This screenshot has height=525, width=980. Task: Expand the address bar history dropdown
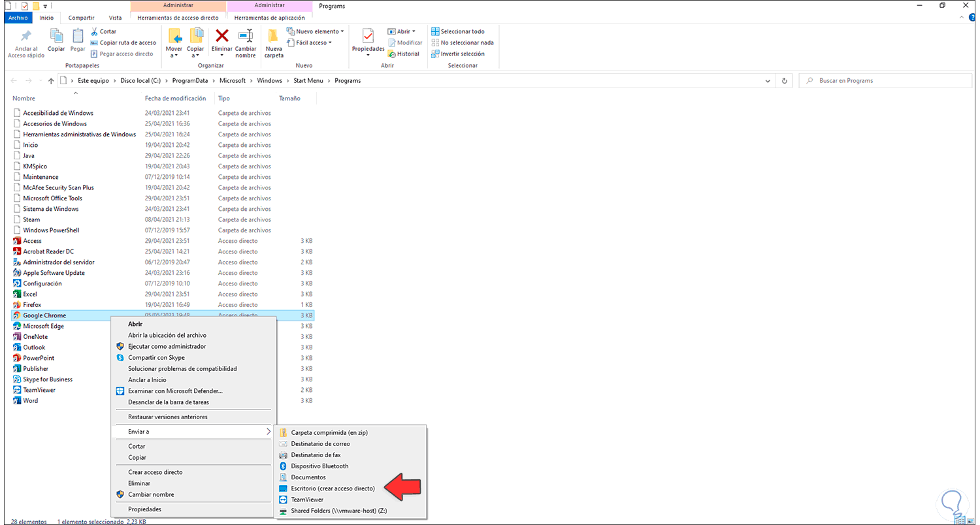click(768, 81)
